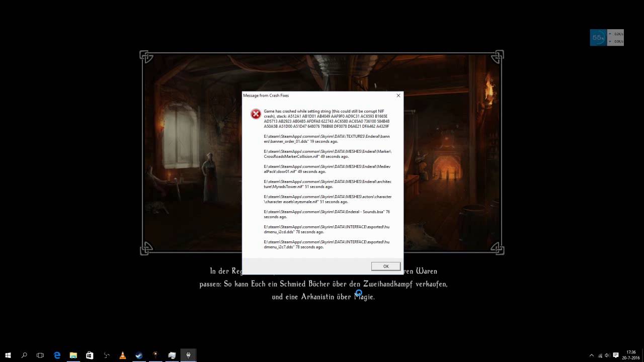Click the eyesmale.nif path line
This screenshot has height=362, width=644.
click(328, 199)
